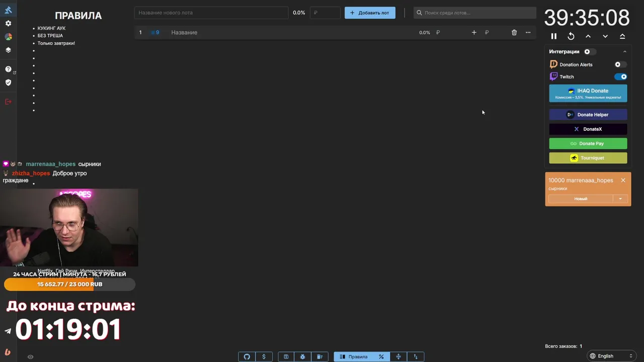Click the Добавить лот button
This screenshot has width=644, height=362.
[370, 13]
